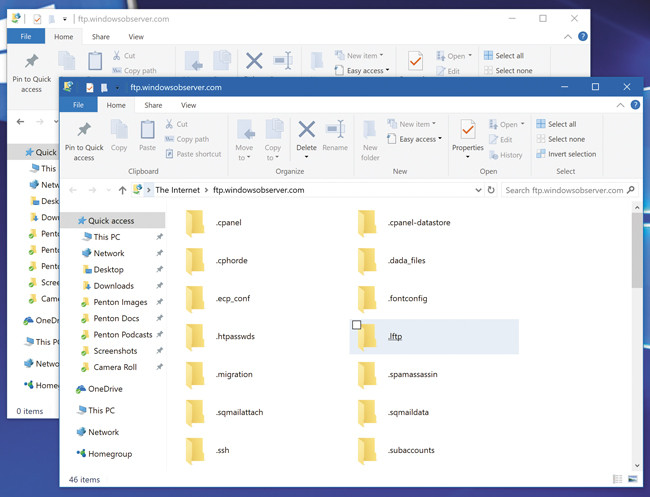
Task: Open the Easy access dropdown
Action: [x=418, y=139]
